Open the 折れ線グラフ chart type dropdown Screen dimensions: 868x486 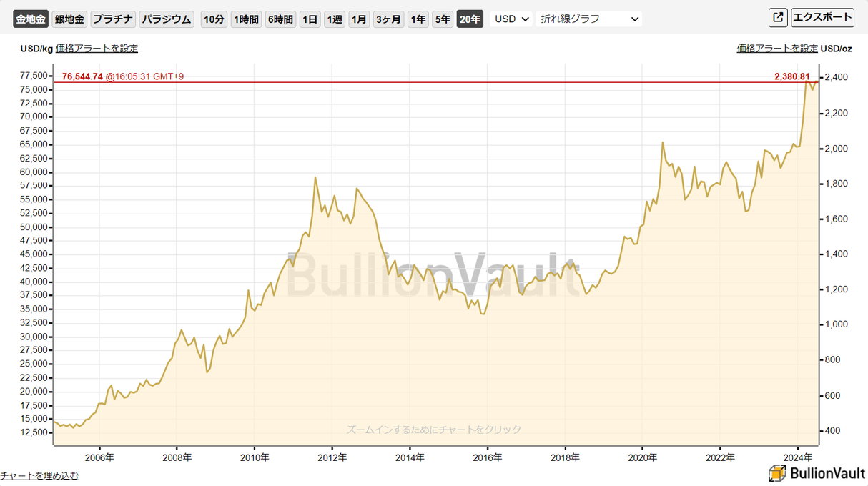pos(588,19)
